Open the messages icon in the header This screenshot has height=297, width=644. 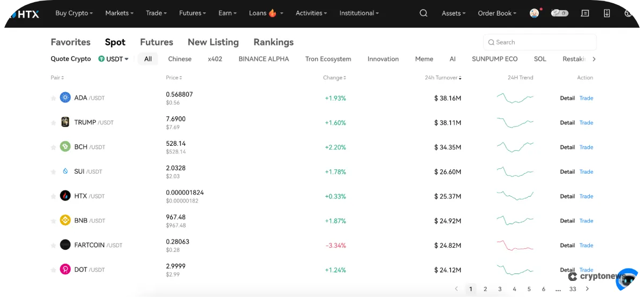(585, 13)
